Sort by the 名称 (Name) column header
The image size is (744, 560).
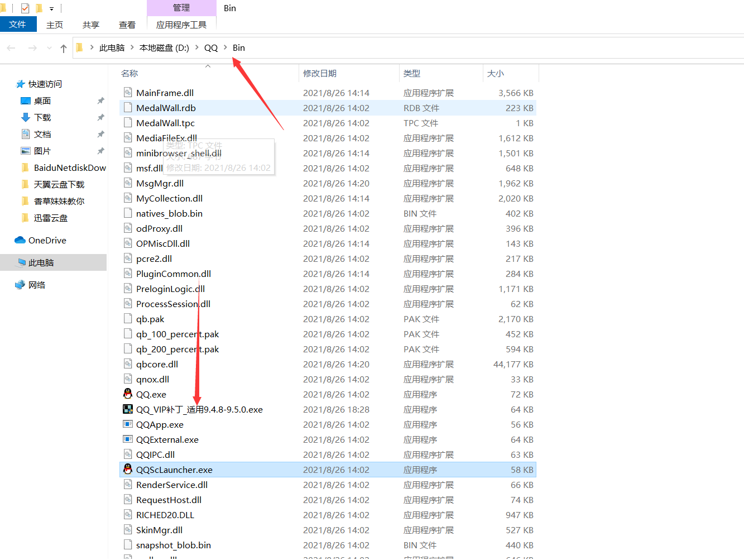[208, 73]
